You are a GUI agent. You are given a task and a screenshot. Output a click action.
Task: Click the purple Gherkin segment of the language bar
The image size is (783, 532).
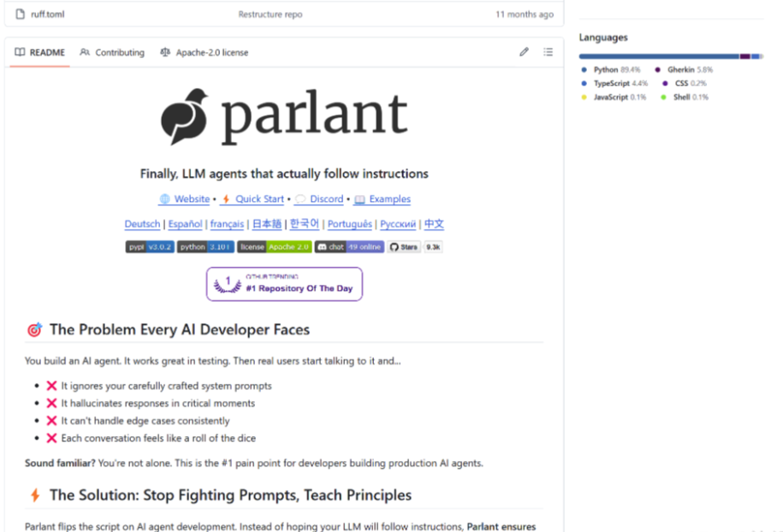click(x=745, y=56)
